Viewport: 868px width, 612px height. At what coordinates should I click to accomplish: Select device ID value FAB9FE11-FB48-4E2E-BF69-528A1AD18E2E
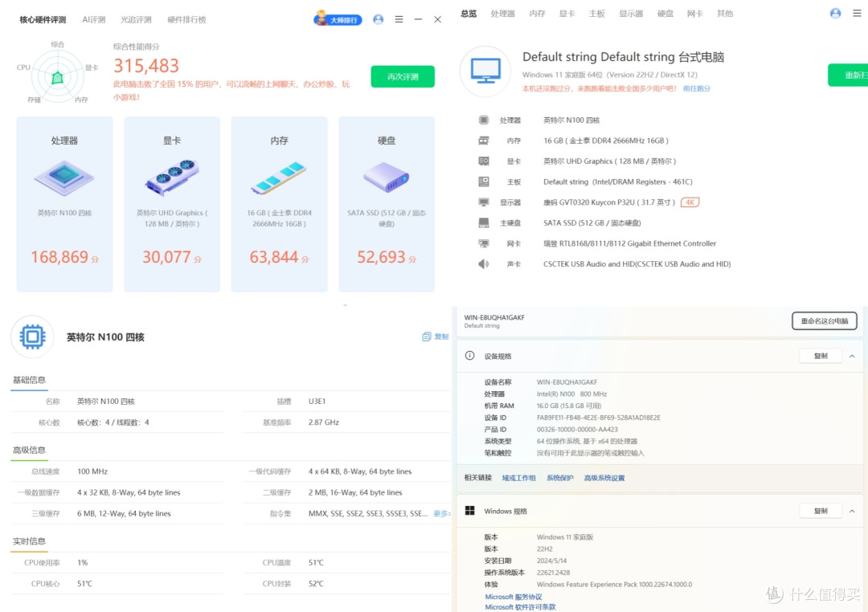599,418
